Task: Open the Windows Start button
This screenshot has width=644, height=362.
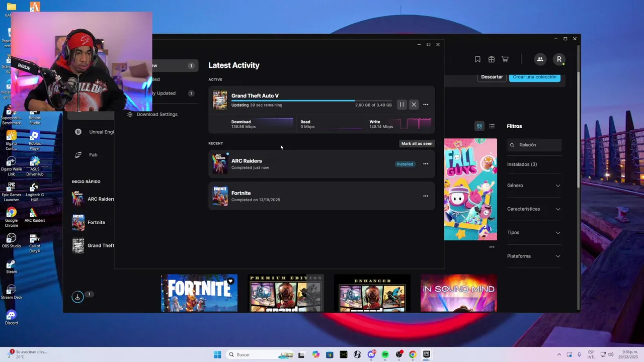Action: (x=217, y=354)
